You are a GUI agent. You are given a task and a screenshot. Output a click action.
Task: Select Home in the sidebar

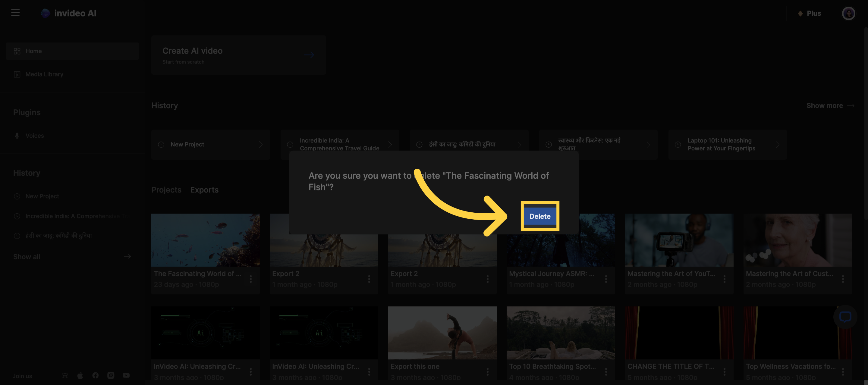[x=72, y=51]
